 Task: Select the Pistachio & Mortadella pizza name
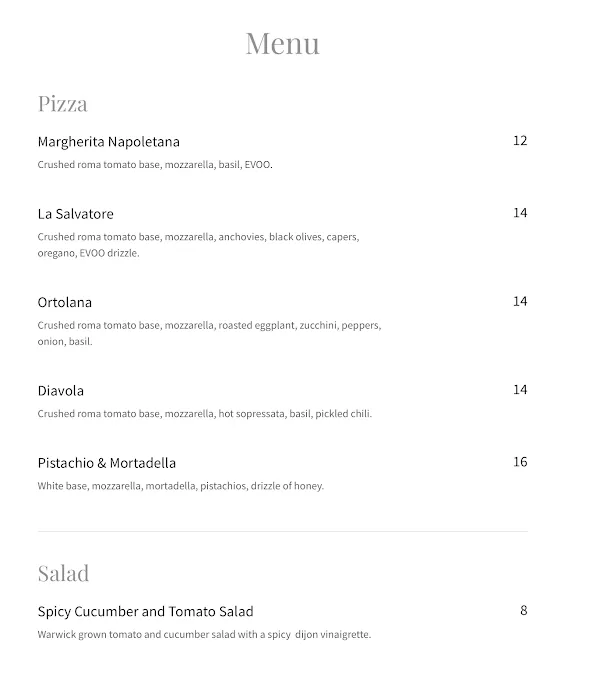[x=107, y=463]
